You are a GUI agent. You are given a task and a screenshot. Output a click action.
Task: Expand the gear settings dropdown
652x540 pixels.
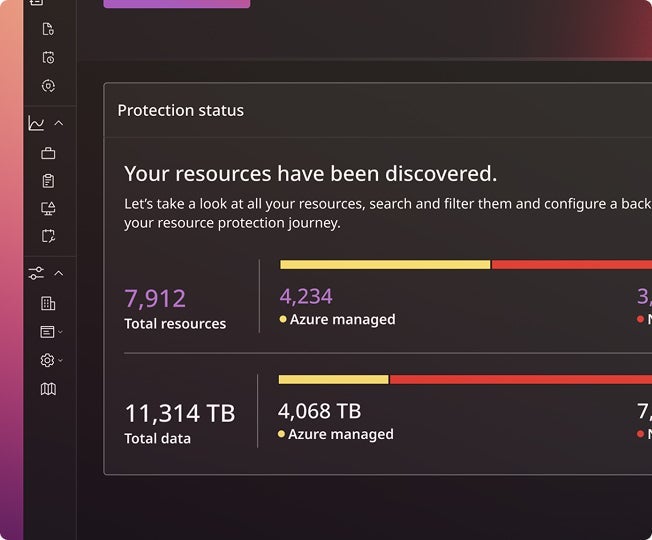(x=51, y=360)
